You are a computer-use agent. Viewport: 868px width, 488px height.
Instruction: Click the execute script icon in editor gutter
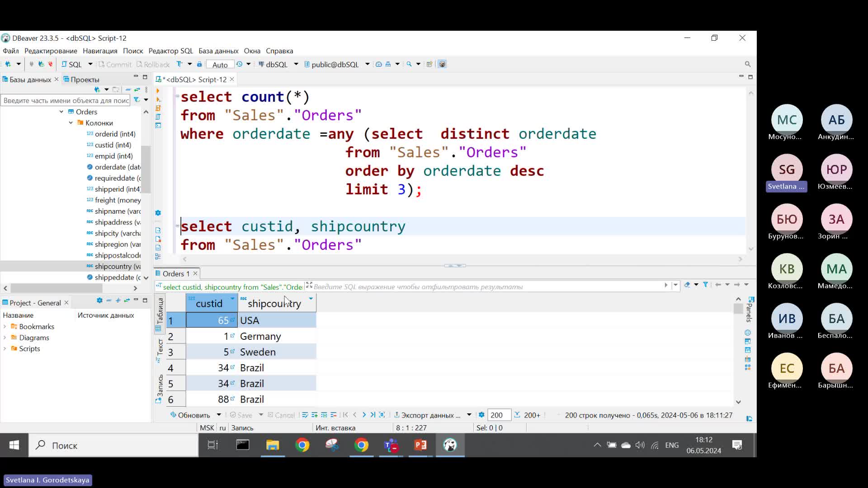(x=158, y=108)
